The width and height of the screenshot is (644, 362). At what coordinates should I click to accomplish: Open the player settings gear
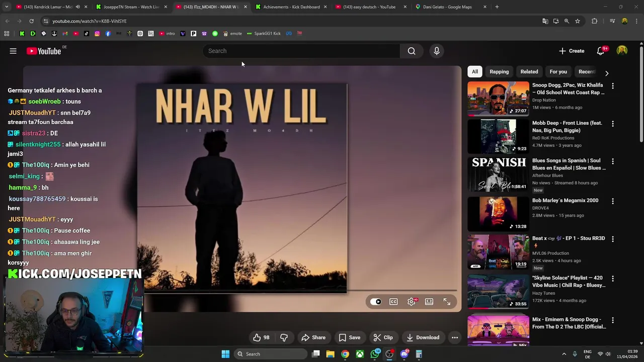(412, 302)
